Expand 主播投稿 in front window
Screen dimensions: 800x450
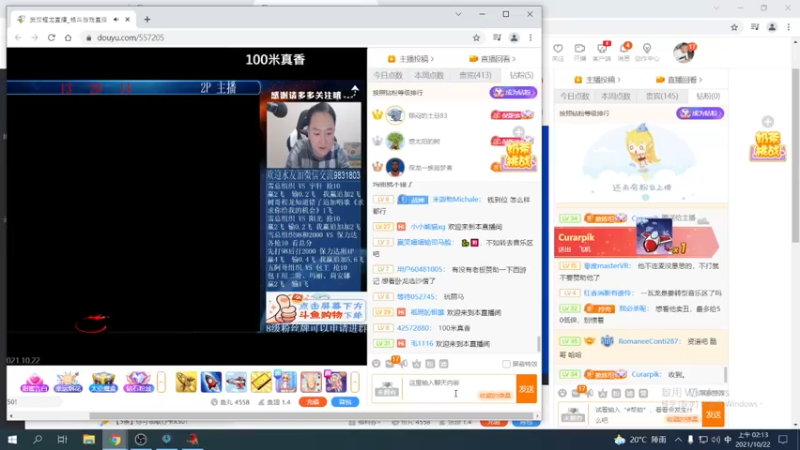click(x=411, y=59)
